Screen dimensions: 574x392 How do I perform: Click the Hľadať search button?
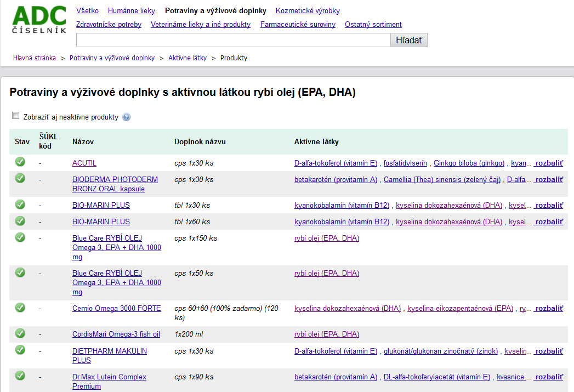[409, 40]
